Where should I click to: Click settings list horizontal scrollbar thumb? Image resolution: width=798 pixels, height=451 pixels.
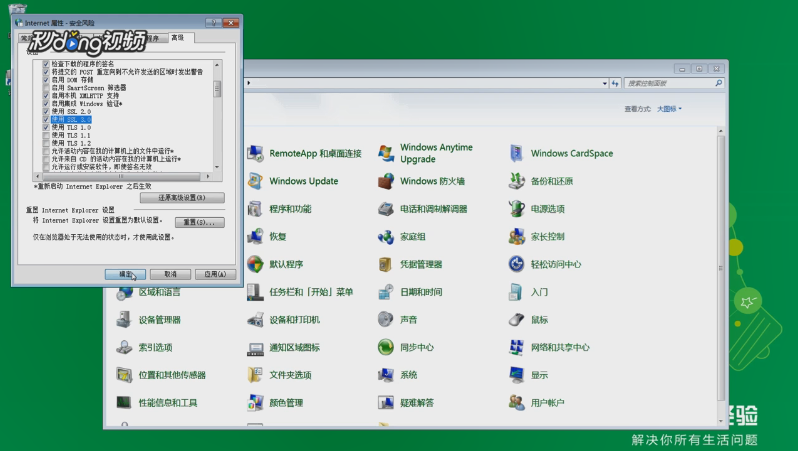[x=121, y=177]
